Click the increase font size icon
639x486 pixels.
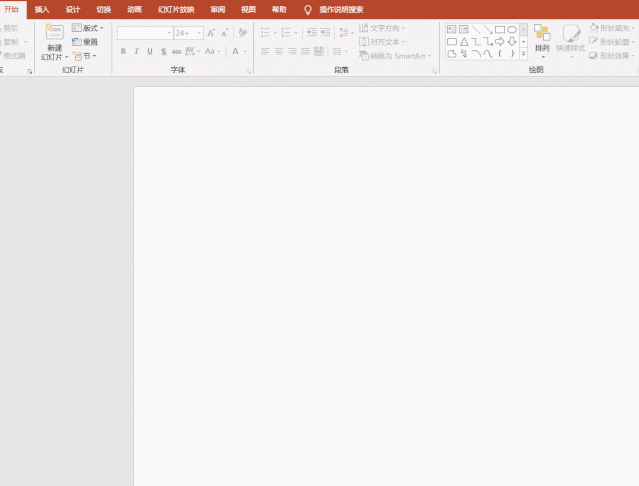[211, 33]
